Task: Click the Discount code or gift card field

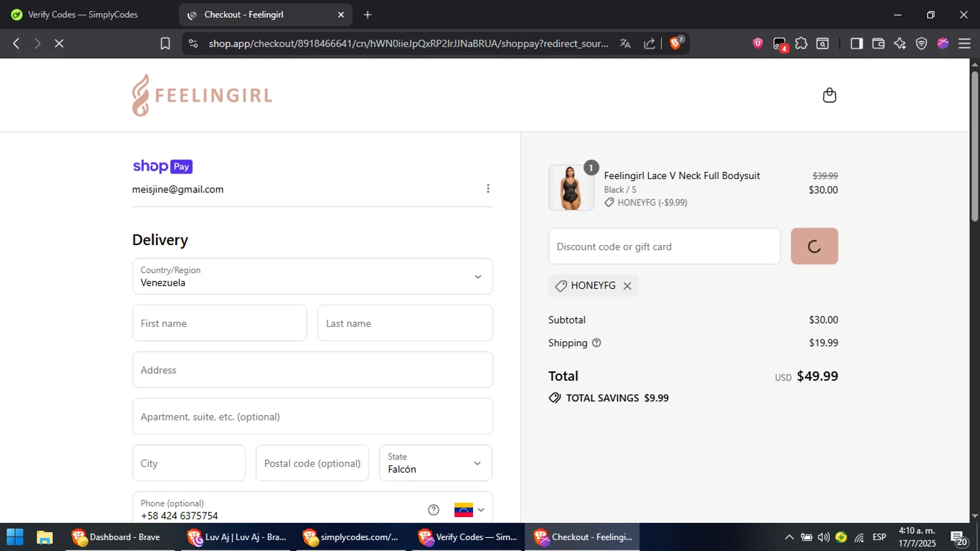Action: pyautogui.click(x=664, y=246)
